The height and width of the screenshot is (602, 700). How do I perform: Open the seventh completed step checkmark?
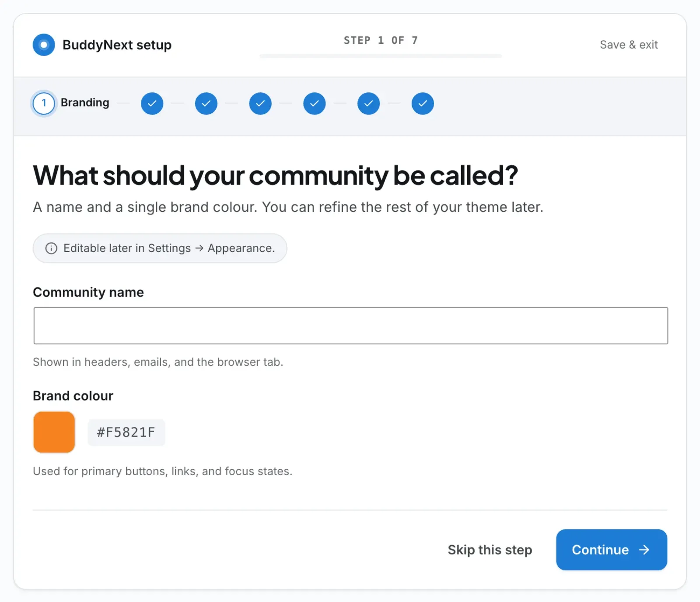[x=423, y=104]
